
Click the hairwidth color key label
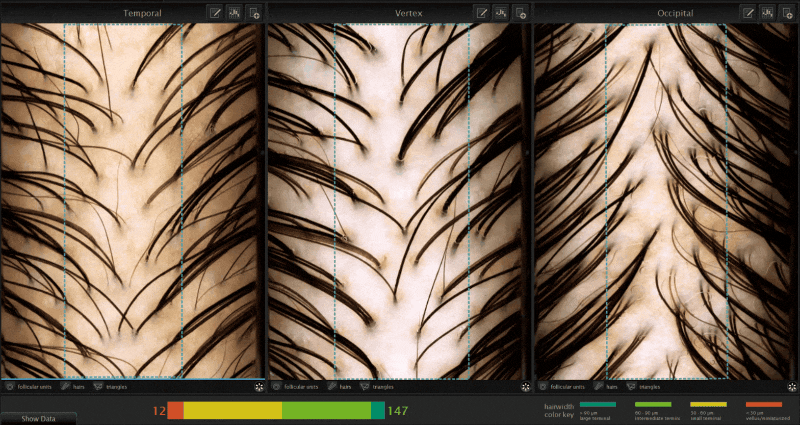pos(560,411)
